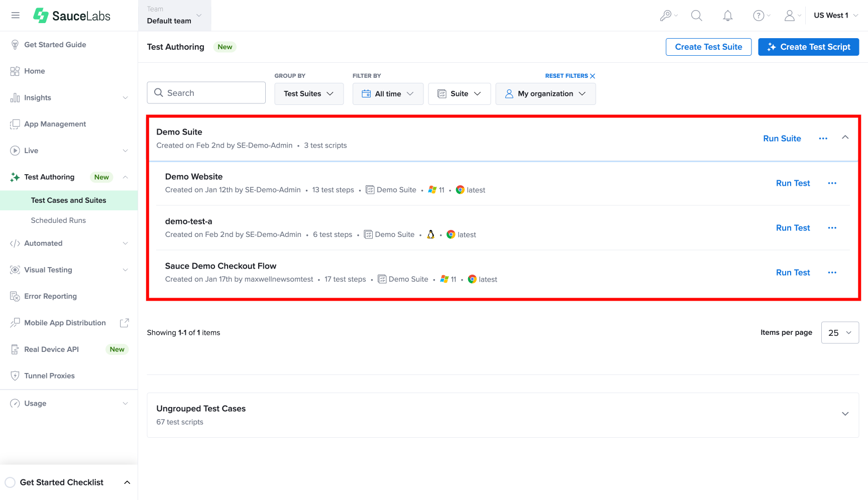Click the Chrome icon on Demo Website row

coord(460,190)
